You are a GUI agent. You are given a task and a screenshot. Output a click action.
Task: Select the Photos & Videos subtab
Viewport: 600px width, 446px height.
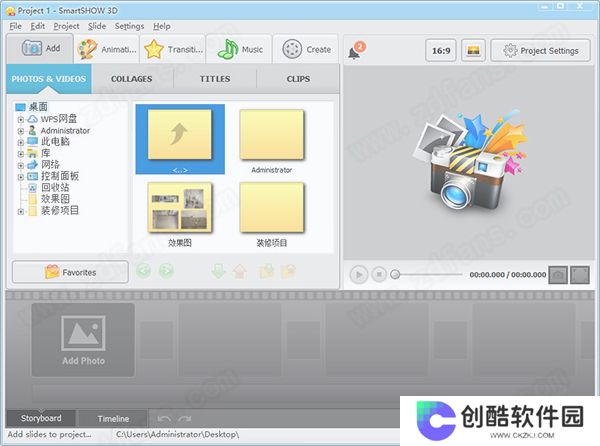49,79
